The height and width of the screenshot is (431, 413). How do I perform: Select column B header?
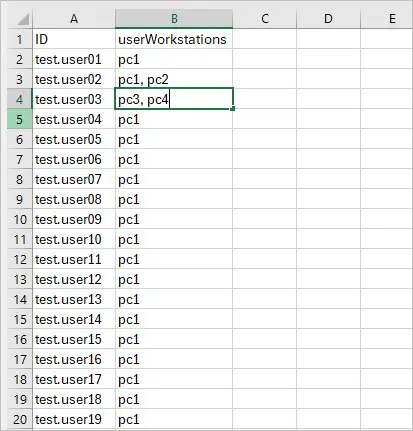[x=174, y=19]
